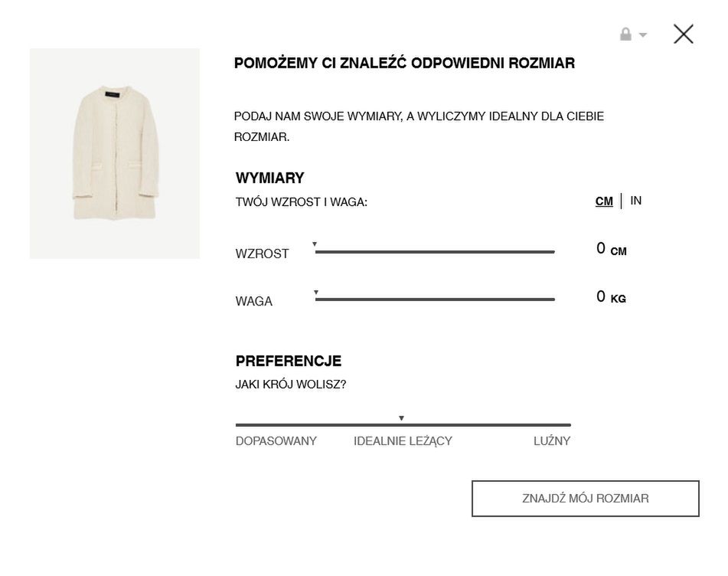Click the WAGA weight slider track
Screen dimensions: 728x576
[x=435, y=299]
